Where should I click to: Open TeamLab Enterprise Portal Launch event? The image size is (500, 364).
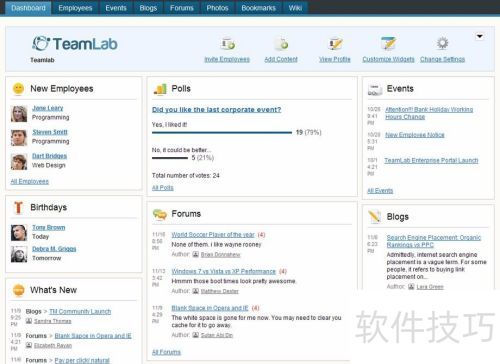(x=431, y=161)
